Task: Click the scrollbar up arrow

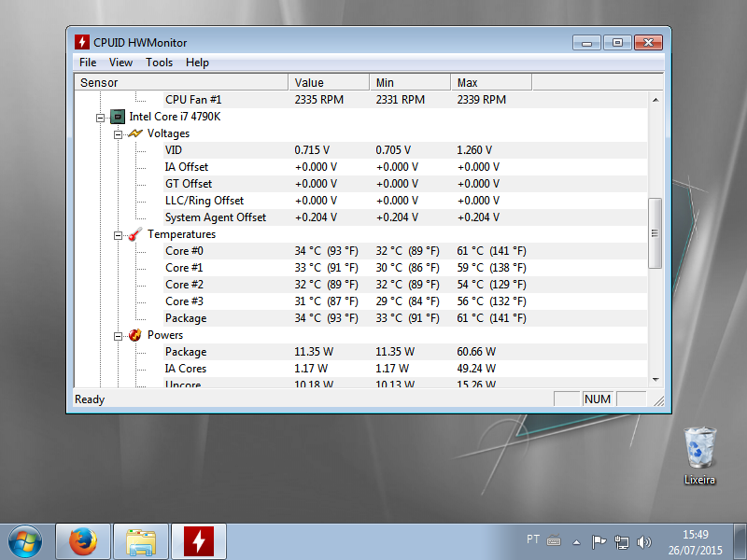Action: pyautogui.click(x=655, y=100)
